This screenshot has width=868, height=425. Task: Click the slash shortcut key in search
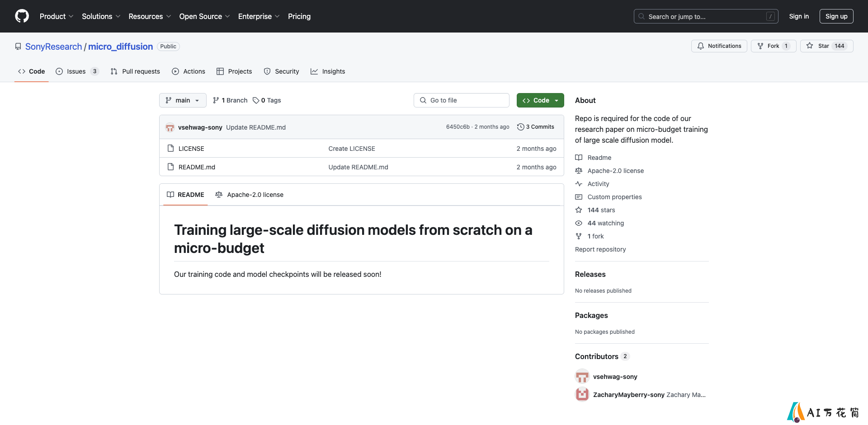(771, 16)
